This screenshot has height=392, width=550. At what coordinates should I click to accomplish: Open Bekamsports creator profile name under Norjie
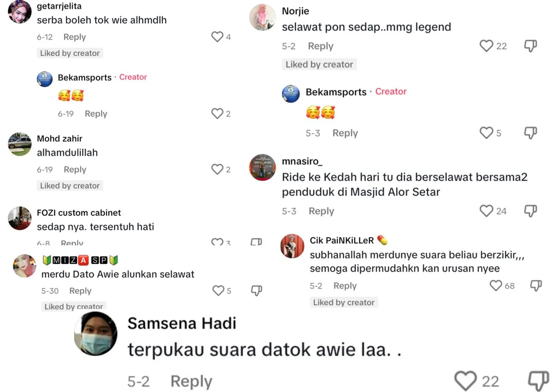(x=336, y=92)
